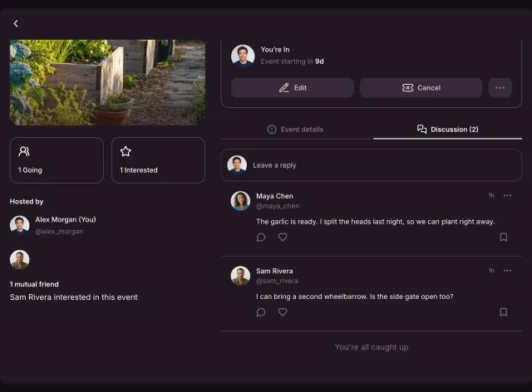Image resolution: width=532 pixels, height=392 pixels.
Task: Bookmark Sam Rivera's comment
Action: pos(504,312)
